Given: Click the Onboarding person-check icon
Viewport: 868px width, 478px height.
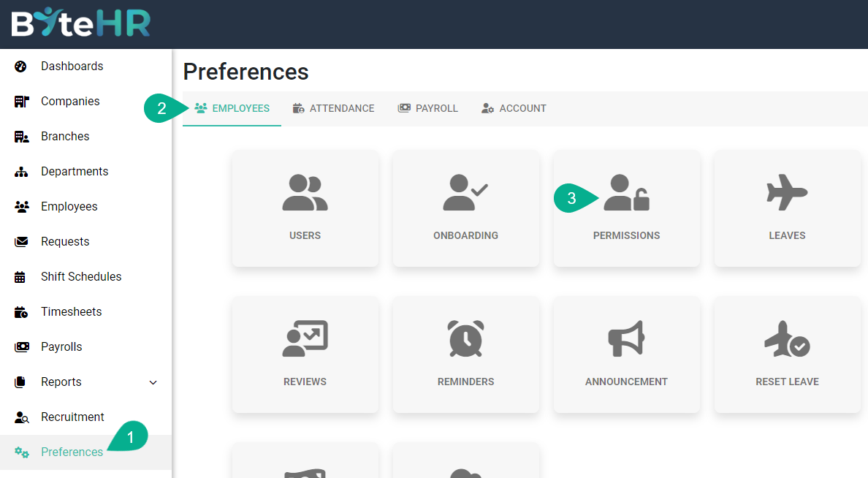Looking at the screenshot, I should click(465, 192).
